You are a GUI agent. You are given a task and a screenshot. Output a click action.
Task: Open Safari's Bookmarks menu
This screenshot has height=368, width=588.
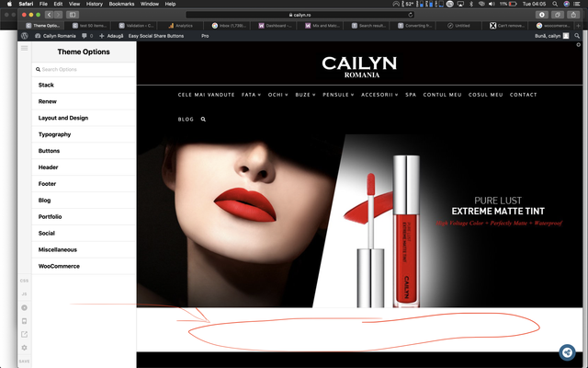(x=121, y=4)
